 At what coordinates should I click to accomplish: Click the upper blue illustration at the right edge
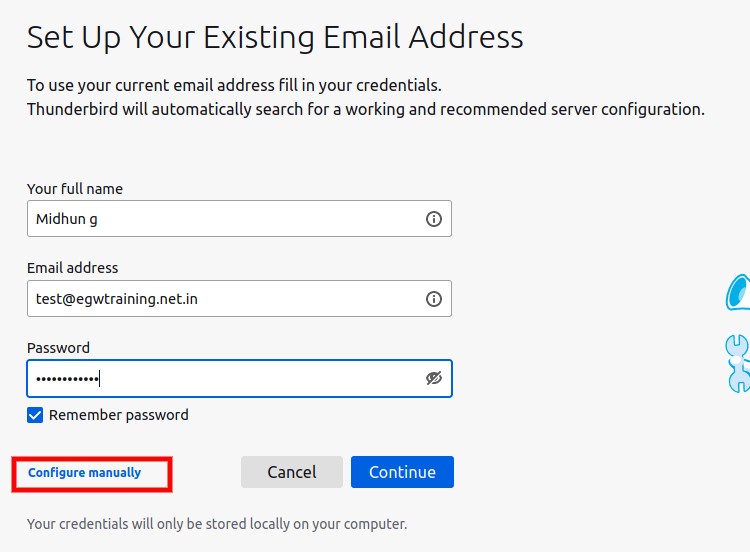point(738,292)
